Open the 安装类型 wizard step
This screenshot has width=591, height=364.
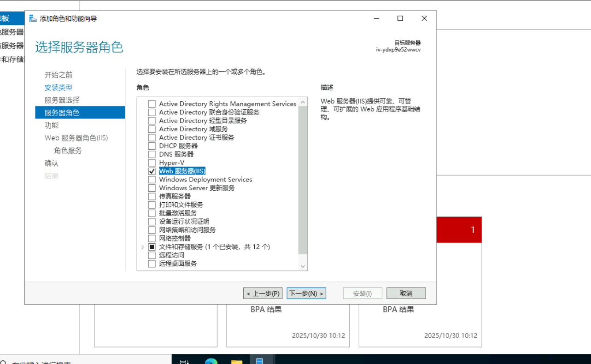coord(59,88)
